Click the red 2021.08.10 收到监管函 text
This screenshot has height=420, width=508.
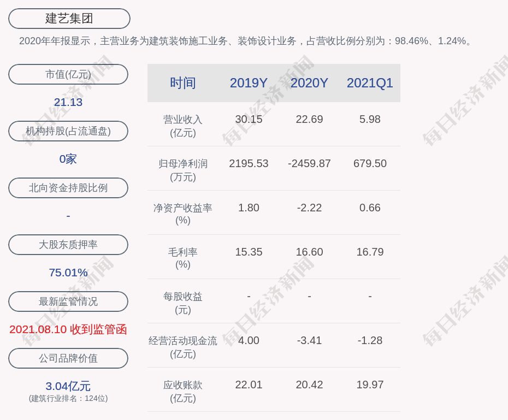(68, 329)
